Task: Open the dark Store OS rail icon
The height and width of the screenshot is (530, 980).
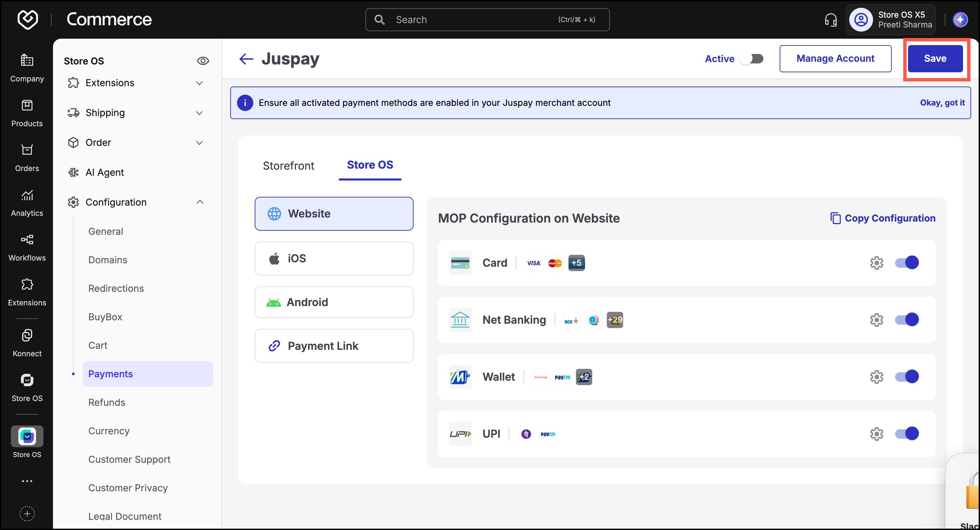Action: (27, 387)
